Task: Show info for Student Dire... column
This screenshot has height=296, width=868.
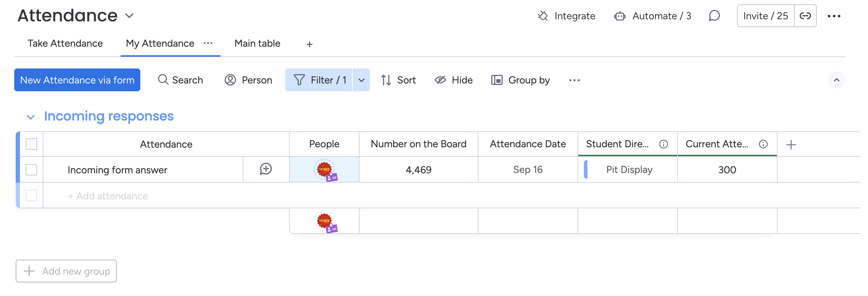Action: click(x=663, y=144)
